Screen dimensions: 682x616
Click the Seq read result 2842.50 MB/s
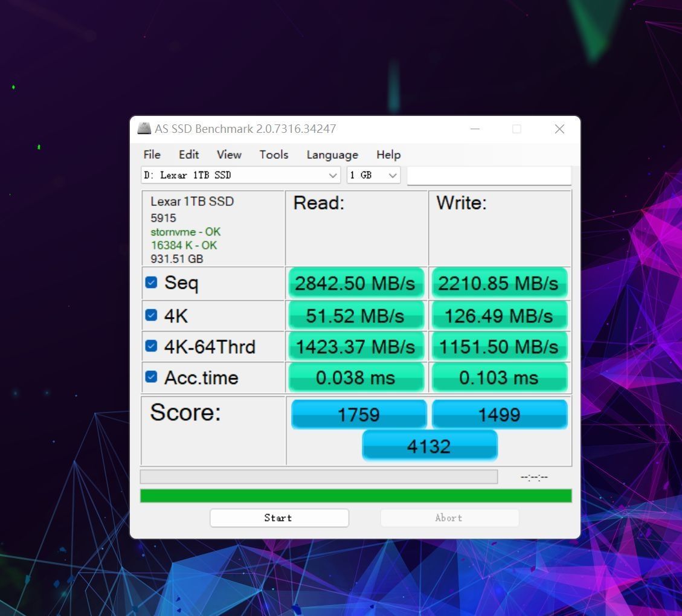(355, 283)
